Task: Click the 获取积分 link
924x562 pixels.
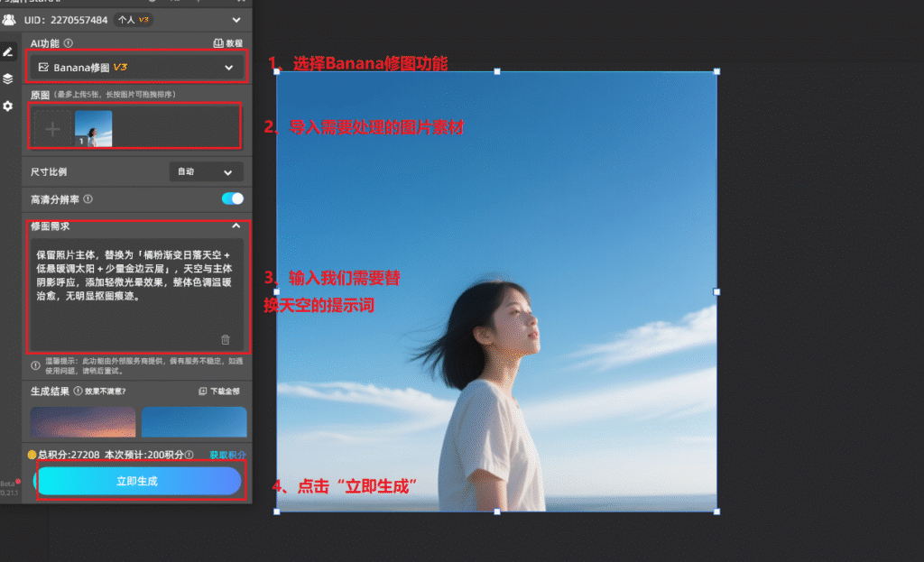Action: pos(227,455)
